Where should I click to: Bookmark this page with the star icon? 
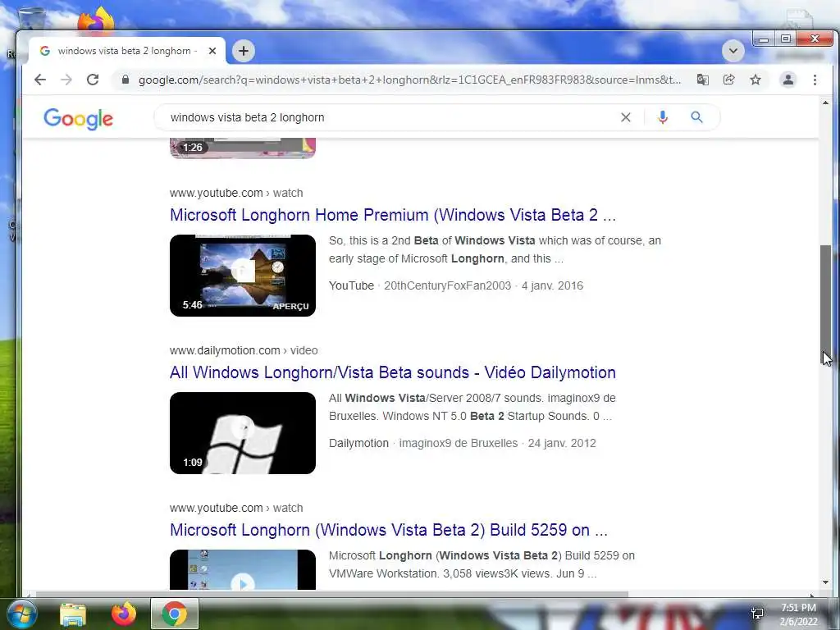[x=756, y=80]
